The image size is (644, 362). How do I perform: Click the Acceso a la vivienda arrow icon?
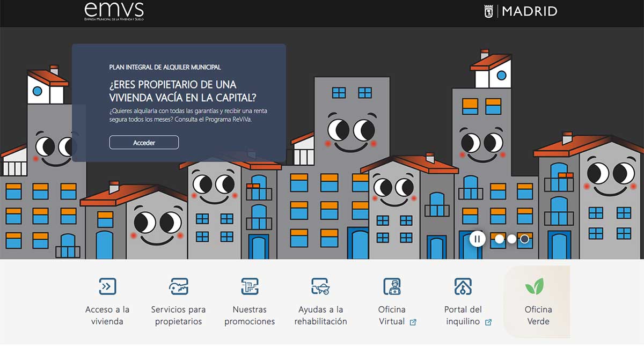pos(107,286)
